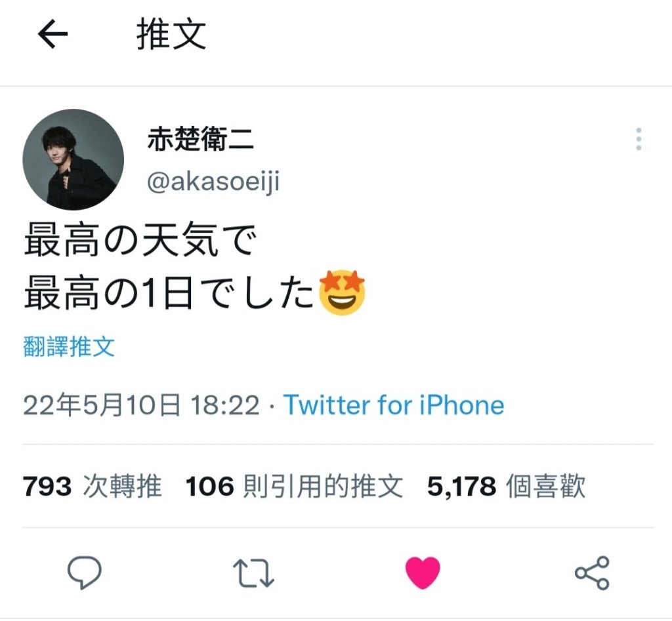Screen dimensions: 672x621
Task: Go back using the arrow icon
Action: tap(52, 34)
